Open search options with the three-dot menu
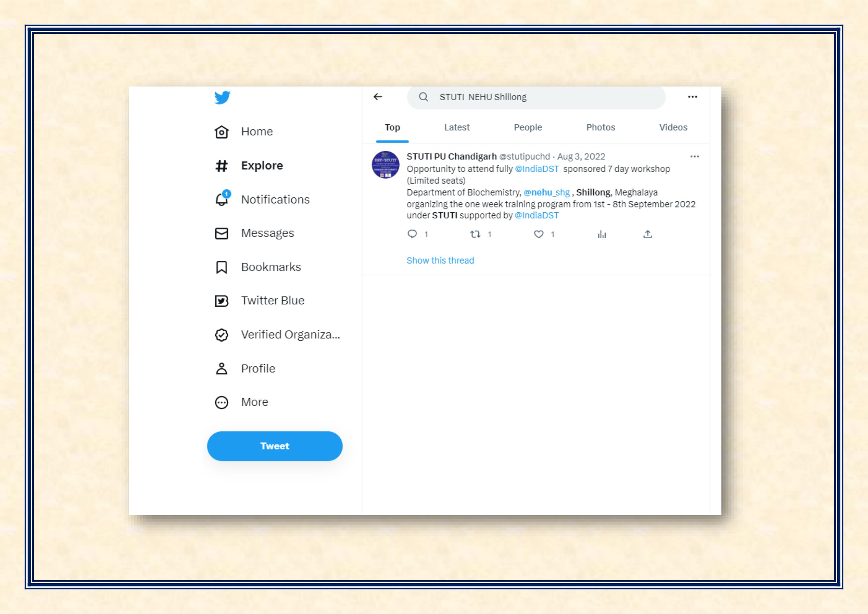Image resolution: width=868 pixels, height=614 pixels. pos(692,97)
